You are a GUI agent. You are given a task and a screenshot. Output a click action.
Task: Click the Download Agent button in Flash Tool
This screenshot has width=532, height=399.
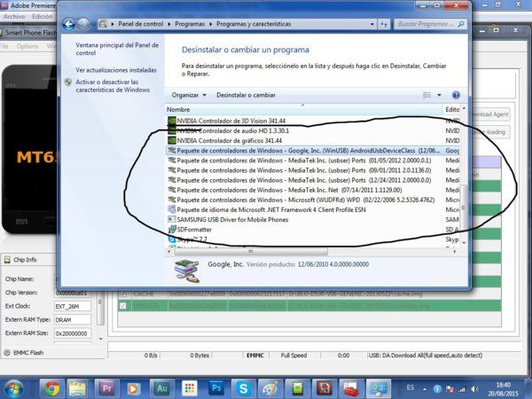[490, 114]
